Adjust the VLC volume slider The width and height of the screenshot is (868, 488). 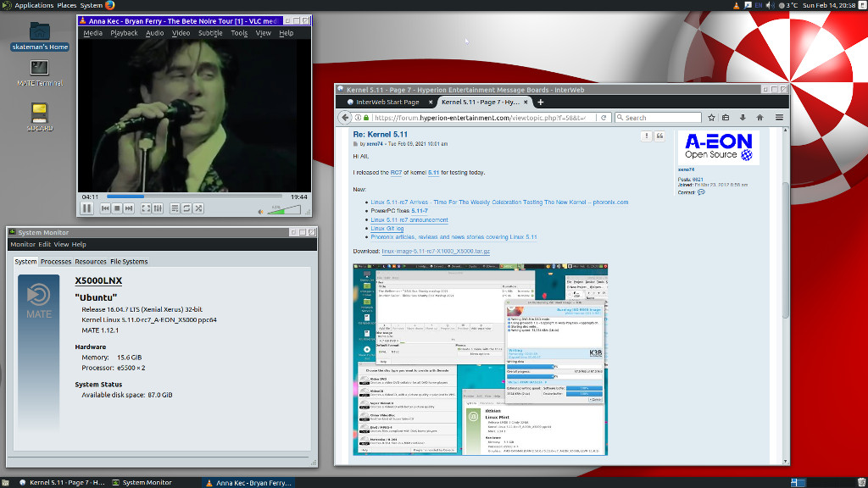[x=284, y=210]
